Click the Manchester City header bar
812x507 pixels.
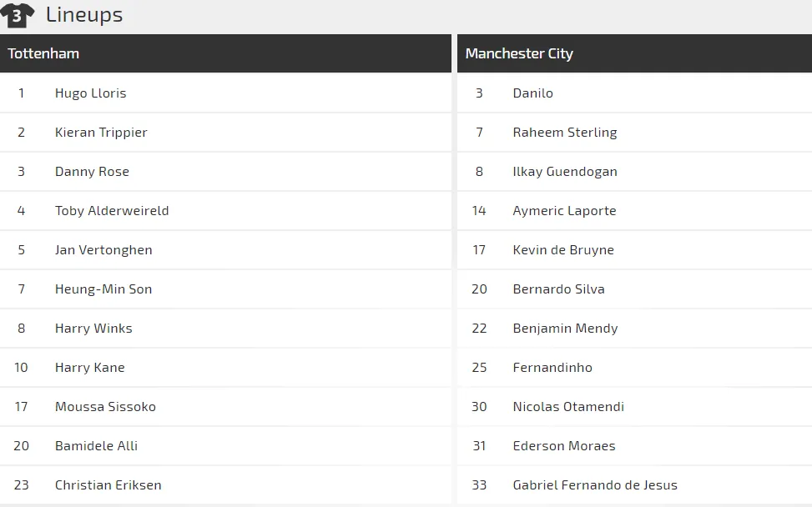click(x=634, y=53)
